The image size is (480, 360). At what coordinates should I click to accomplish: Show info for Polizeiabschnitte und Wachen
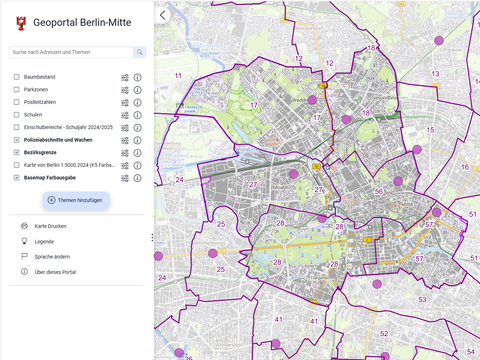[137, 140]
